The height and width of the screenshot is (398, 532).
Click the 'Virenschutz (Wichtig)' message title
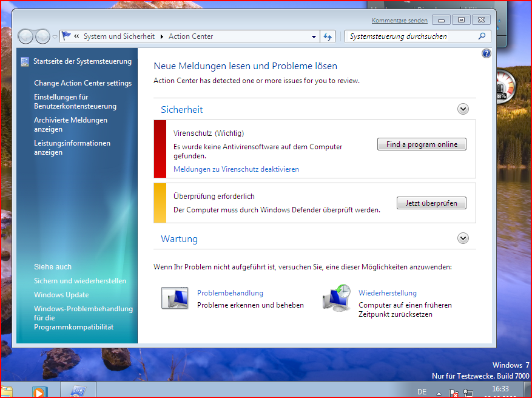pos(209,133)
